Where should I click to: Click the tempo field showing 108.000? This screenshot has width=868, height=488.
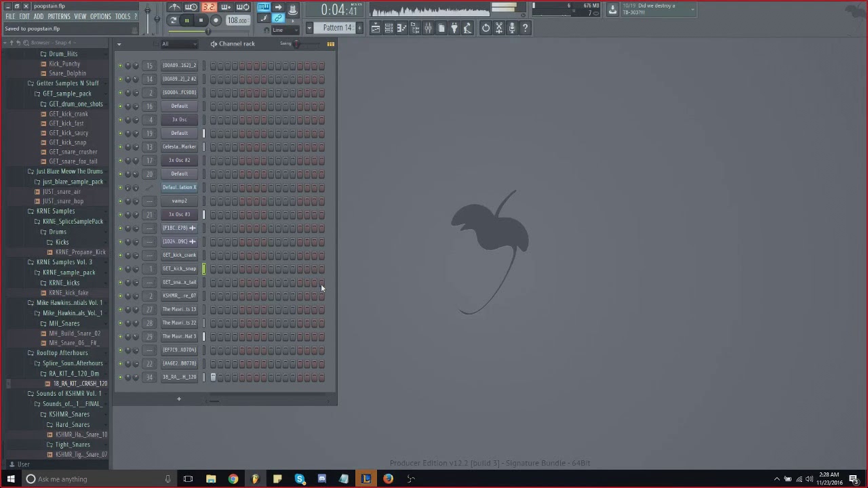coord(237,20)
